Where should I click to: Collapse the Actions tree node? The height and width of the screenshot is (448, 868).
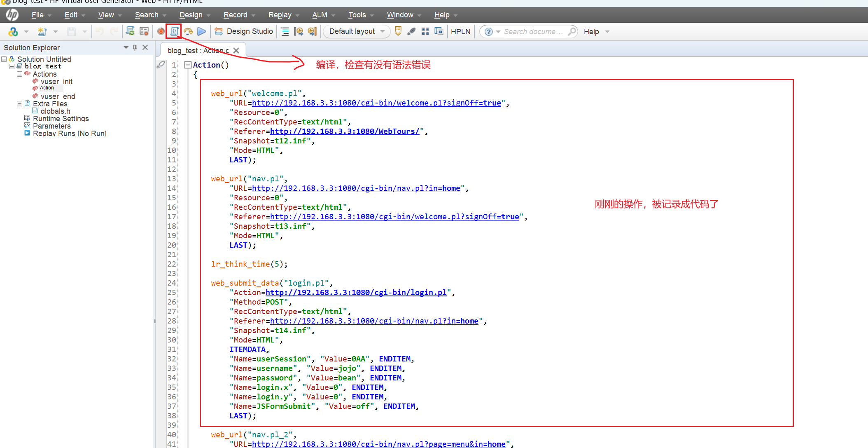pyautogui.click(x=19, y=74)
